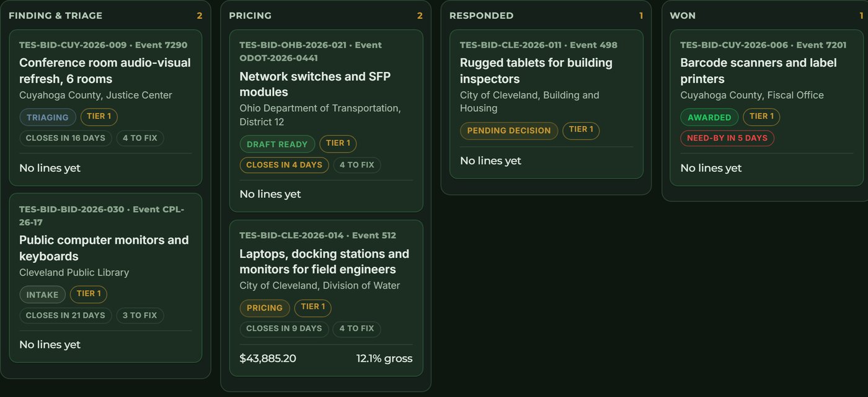Click the Closes in 9 Days badge
Screen dimensions: 868x397
(284, 329)
